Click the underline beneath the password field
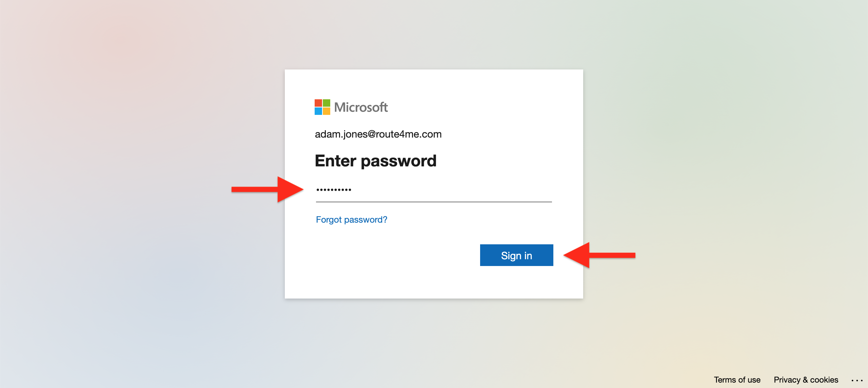The width and height of the screenshot is (868, 388). coord(434,202)
